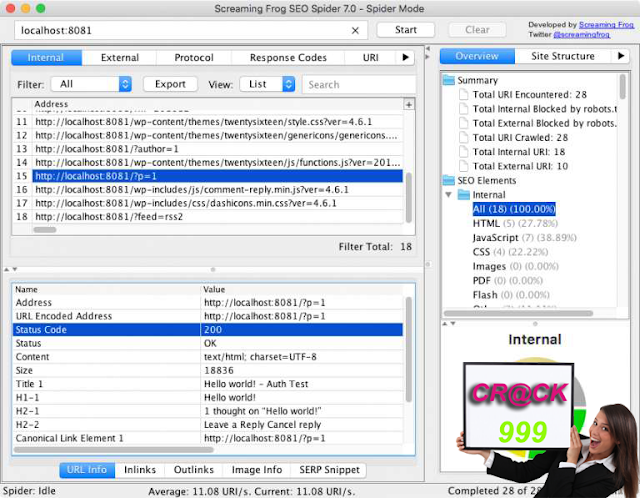Viewport: 640px width, 498px height.
Task: Click the overview tree vertical scrollbar
Action: 622,87
